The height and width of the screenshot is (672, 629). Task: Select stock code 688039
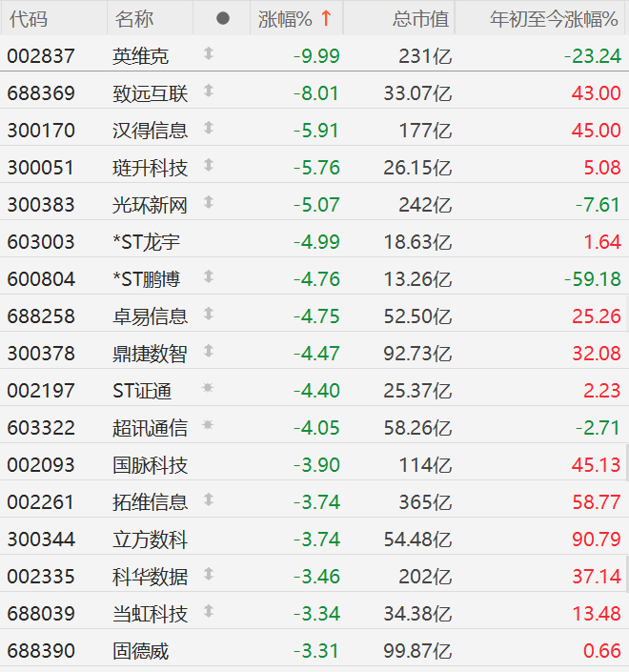click(41, 614)
